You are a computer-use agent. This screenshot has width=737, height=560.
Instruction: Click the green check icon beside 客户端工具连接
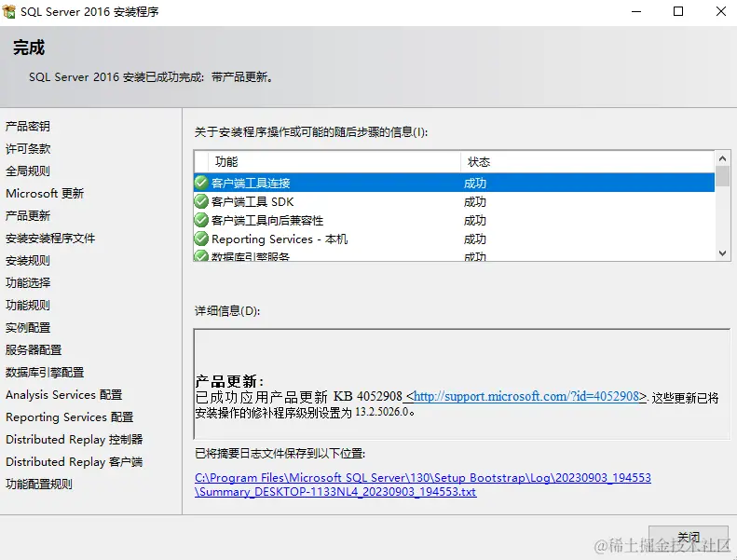point(201,183)
